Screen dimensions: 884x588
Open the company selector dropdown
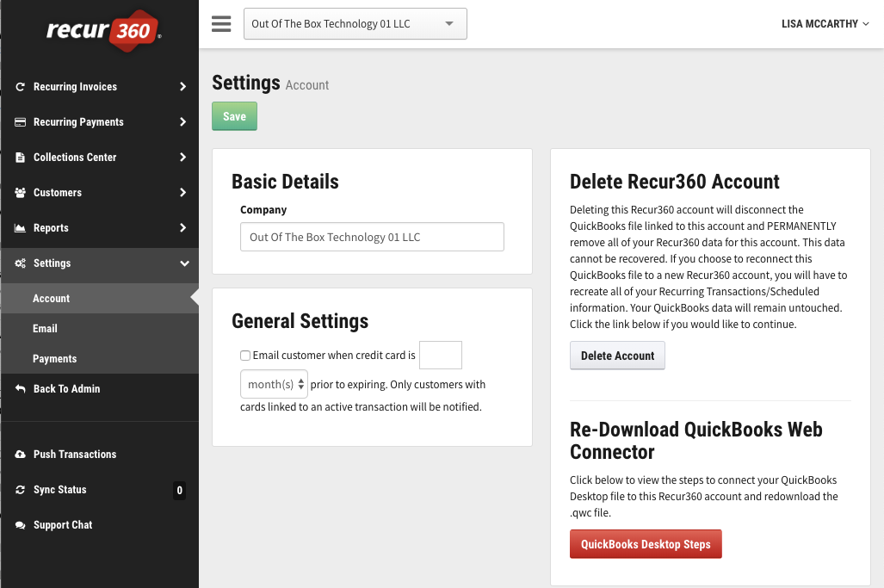pos(355,24)
